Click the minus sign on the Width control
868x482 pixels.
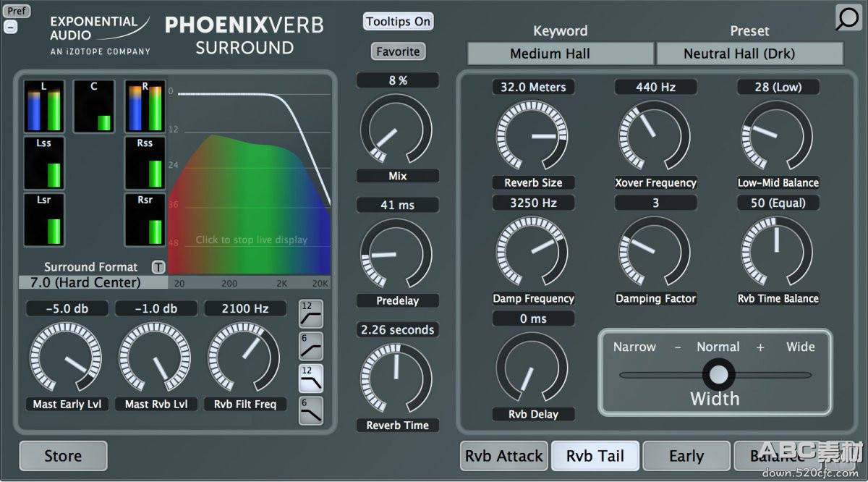678,347
